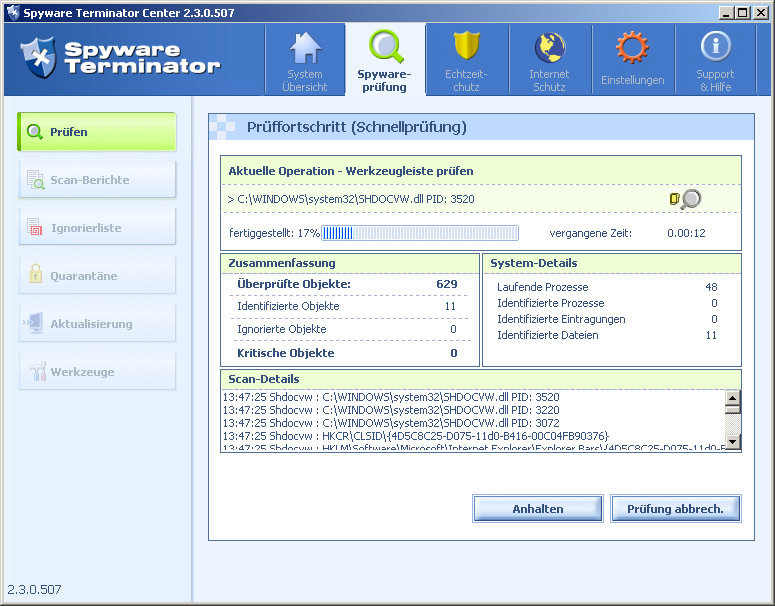Click the scanning magnifier icon beside the file path
775x606 pixels.
[x=691, y=199]
